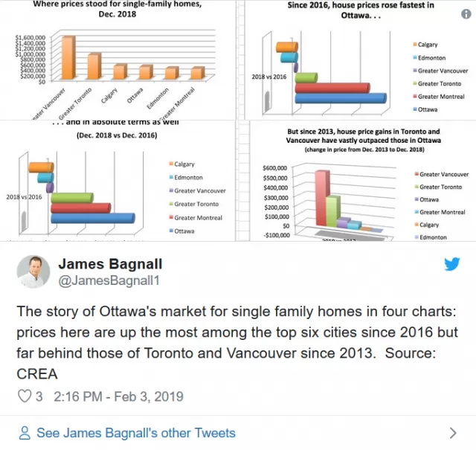Click the person icon beside other Tweets
Screen dimensions: 476x450
pyautogui.click(x=25, y=433)
